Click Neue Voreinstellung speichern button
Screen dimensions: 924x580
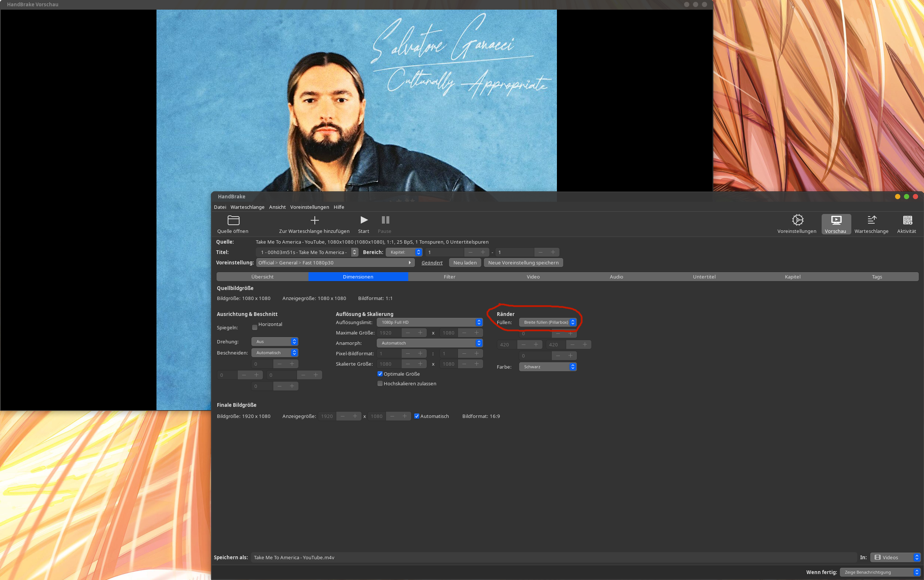pos(523,263)
